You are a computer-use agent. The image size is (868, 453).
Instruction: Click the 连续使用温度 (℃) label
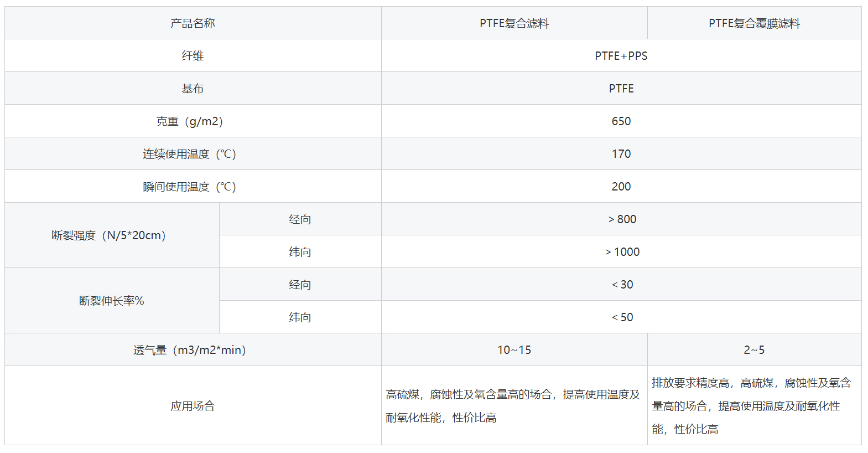pos(189,154)
